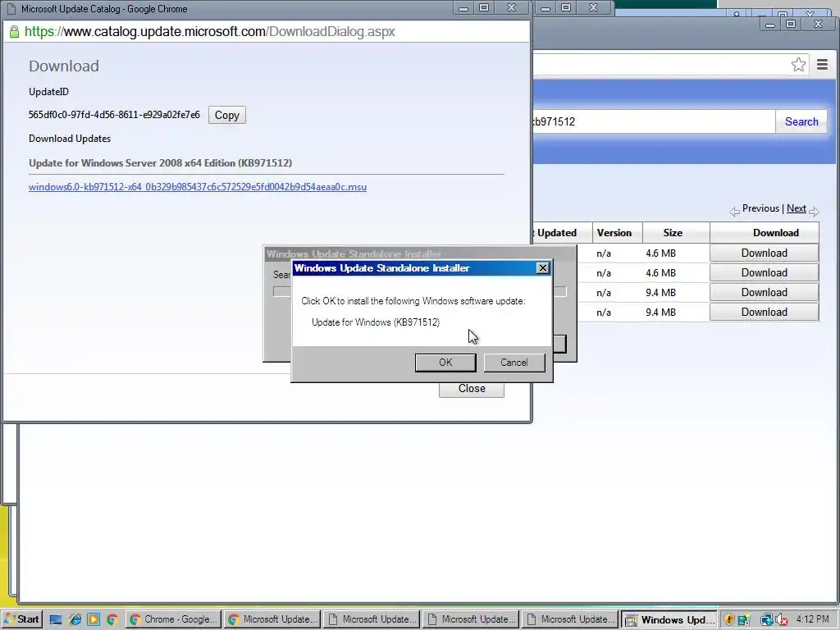Click the Search button in the catalog window
Screen dimensions: 840x630
[801, 121]
